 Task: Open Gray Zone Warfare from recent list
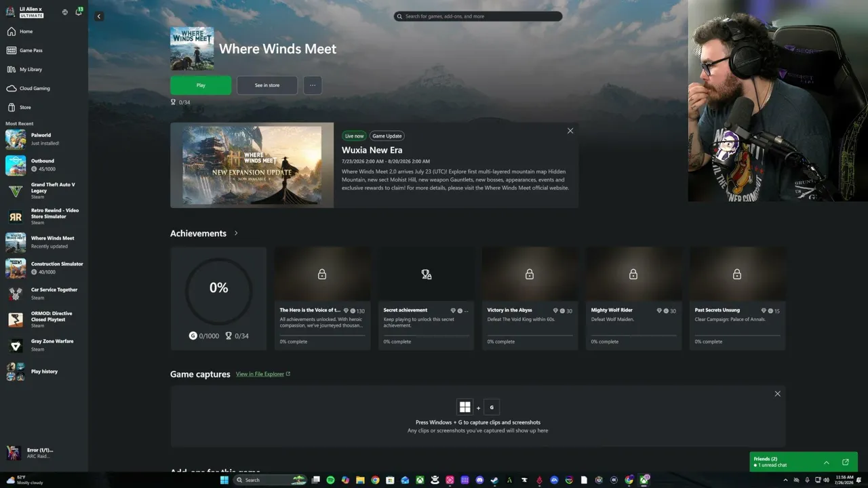pos(44,345)
